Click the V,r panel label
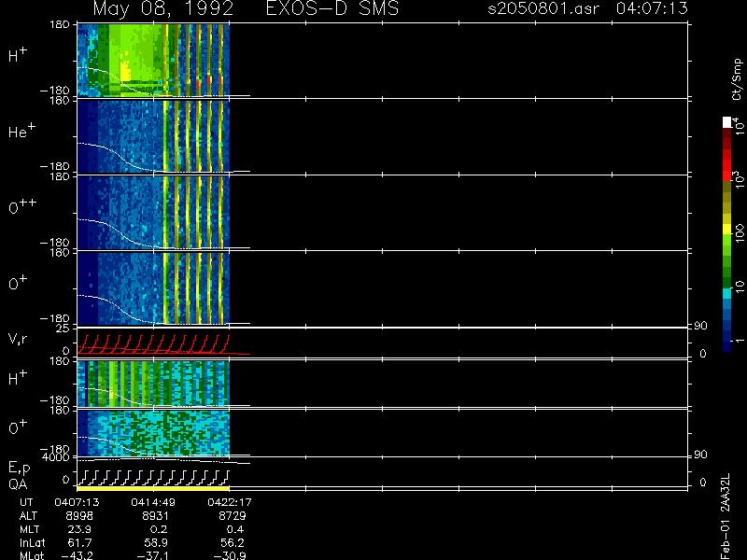This screenshot has width=747, height=560. (x=18, y=339)
